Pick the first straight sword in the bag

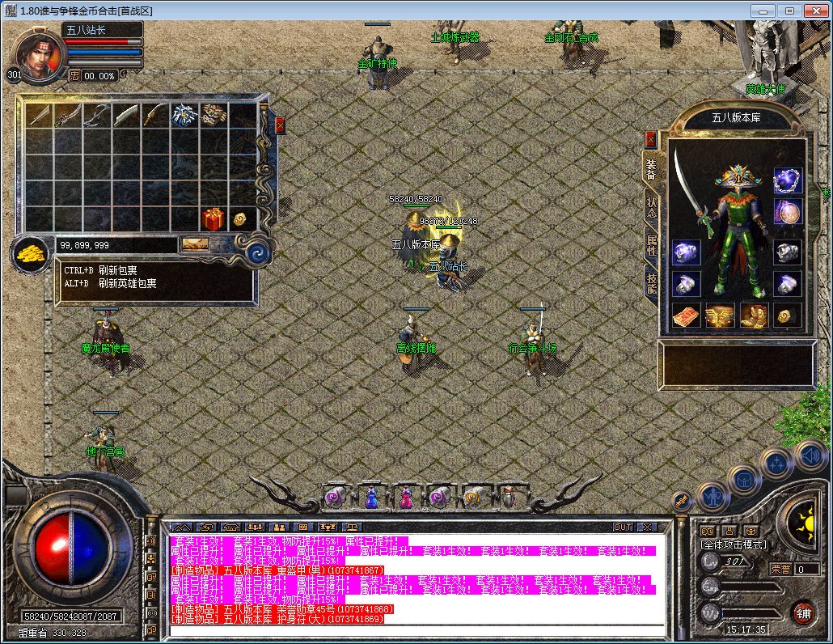[40, 115]
